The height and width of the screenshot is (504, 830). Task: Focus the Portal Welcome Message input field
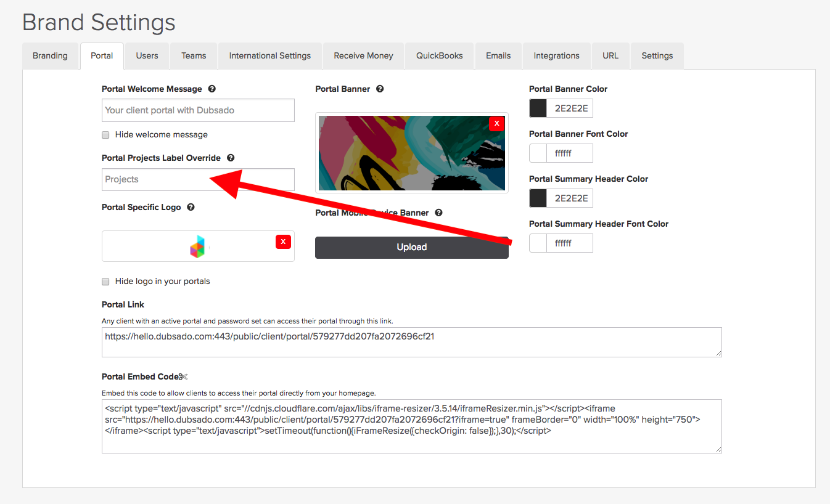pos(198,110)
